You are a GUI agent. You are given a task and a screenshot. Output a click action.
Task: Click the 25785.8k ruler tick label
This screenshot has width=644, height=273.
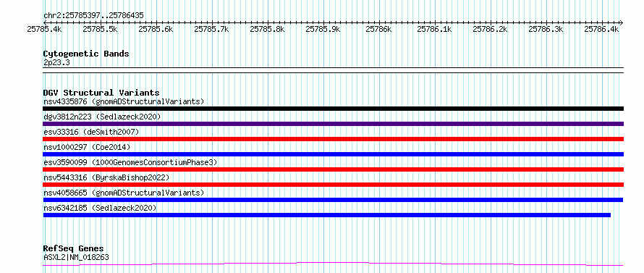point(267,29)
